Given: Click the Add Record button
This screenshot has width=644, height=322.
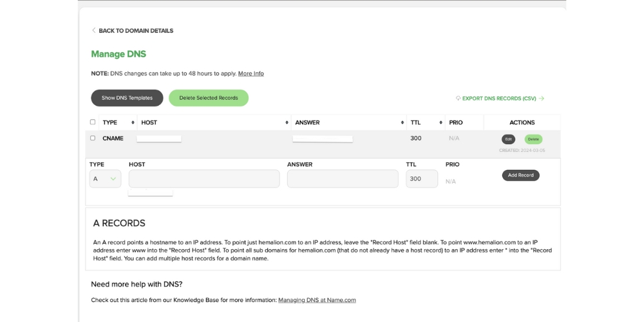Looking at the screenshot, I should click(520, 175).
